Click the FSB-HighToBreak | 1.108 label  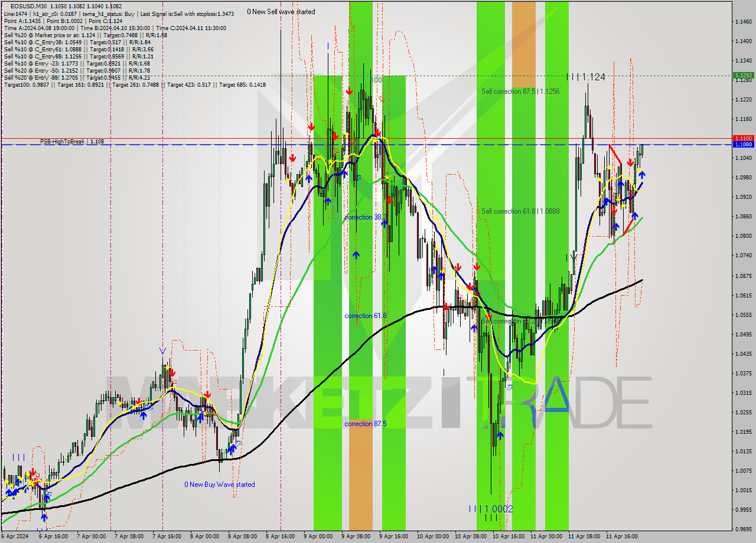[x=72, y=142]
